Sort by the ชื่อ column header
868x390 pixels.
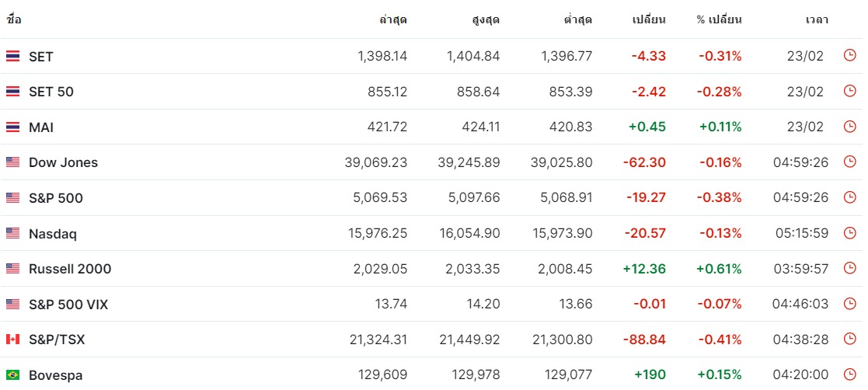click(14, 20)
